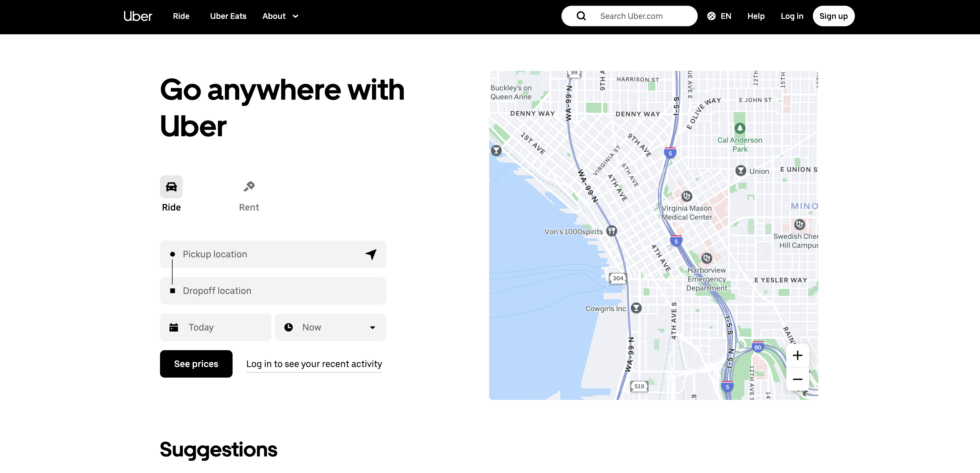Use current location arrow icon
The width and height of the screenshot is (980, 473).
371,254
